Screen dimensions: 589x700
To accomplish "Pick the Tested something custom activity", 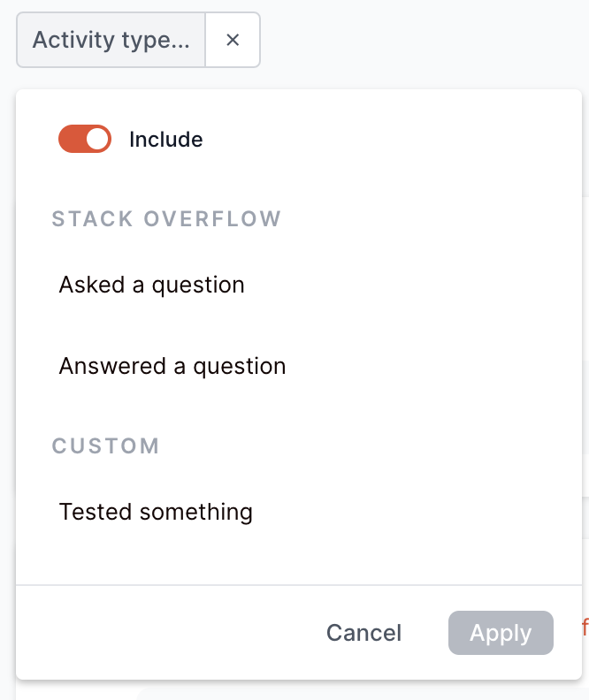I will pyautogui.click(x=156, y=512).
